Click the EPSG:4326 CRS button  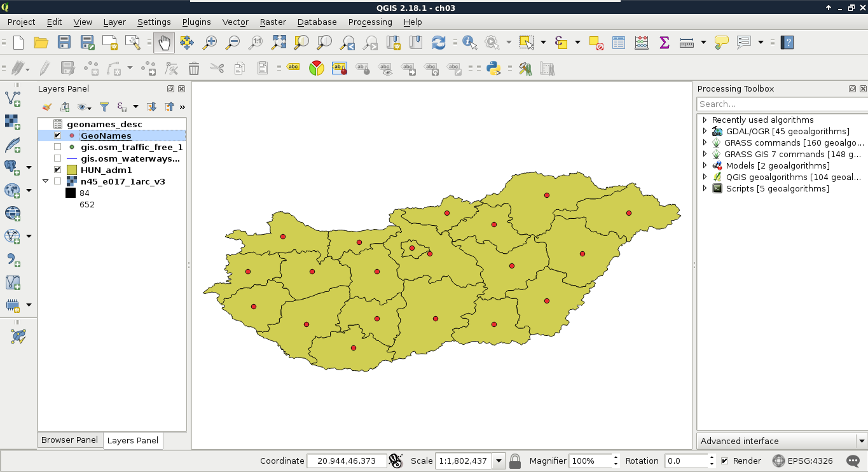click(804, 461)
